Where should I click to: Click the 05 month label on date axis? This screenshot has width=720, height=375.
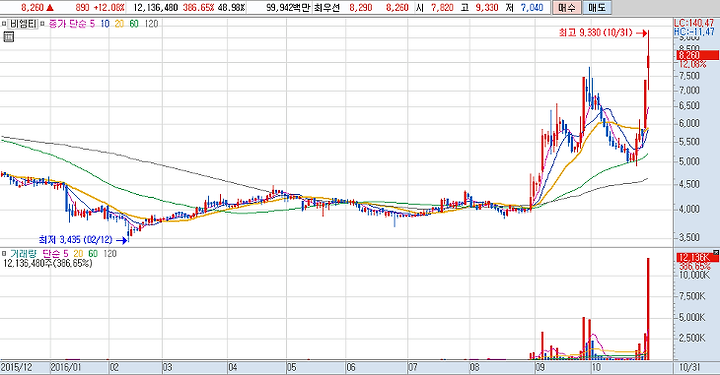292,367
